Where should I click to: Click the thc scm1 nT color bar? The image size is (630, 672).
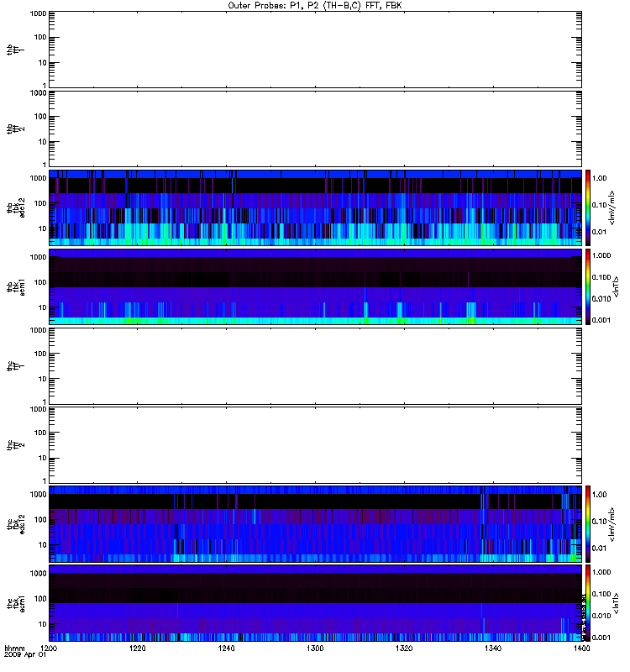coord(588,603)
